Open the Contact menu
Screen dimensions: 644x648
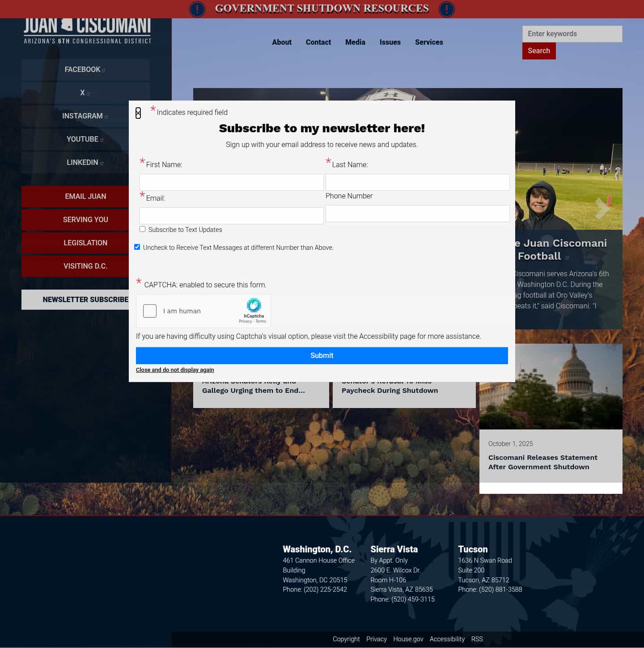click(x=318, y=42)
